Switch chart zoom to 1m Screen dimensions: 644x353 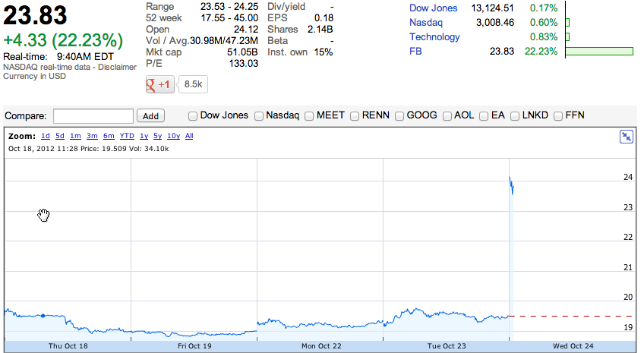[x=75, y=136]
